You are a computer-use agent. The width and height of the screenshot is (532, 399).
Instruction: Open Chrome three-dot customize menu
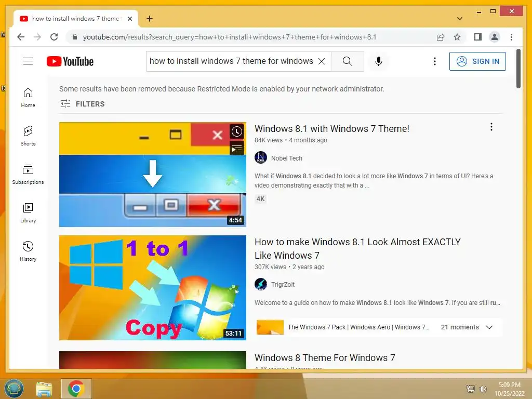(511, 37)
